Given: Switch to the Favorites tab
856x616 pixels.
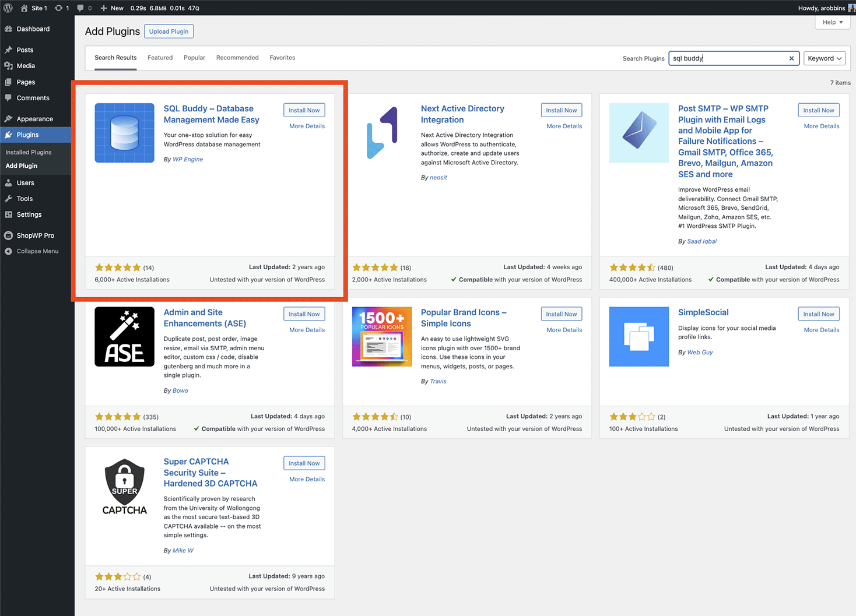Looking at the screenshot, I should (282, 58).
